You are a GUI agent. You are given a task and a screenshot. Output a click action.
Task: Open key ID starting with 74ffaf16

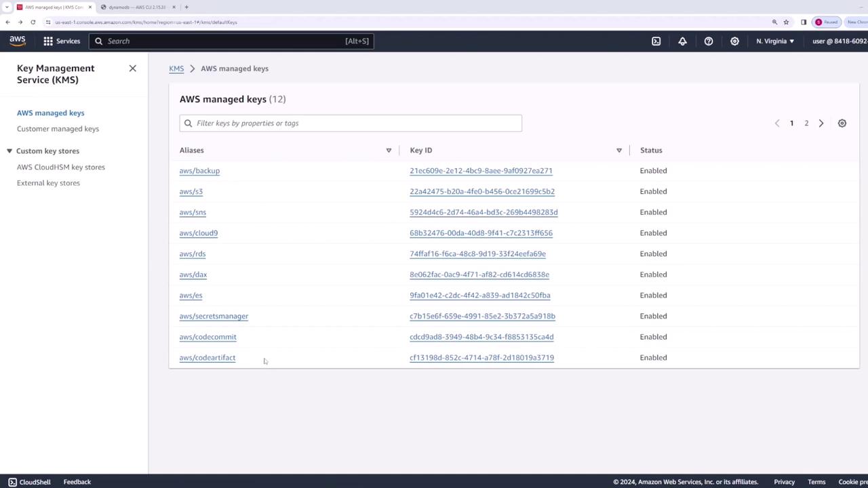(477, 254)
